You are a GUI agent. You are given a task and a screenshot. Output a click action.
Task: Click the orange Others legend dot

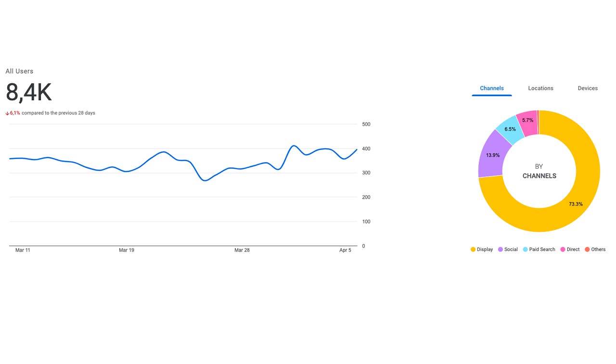pyautogui.click(x=587, y=250)
